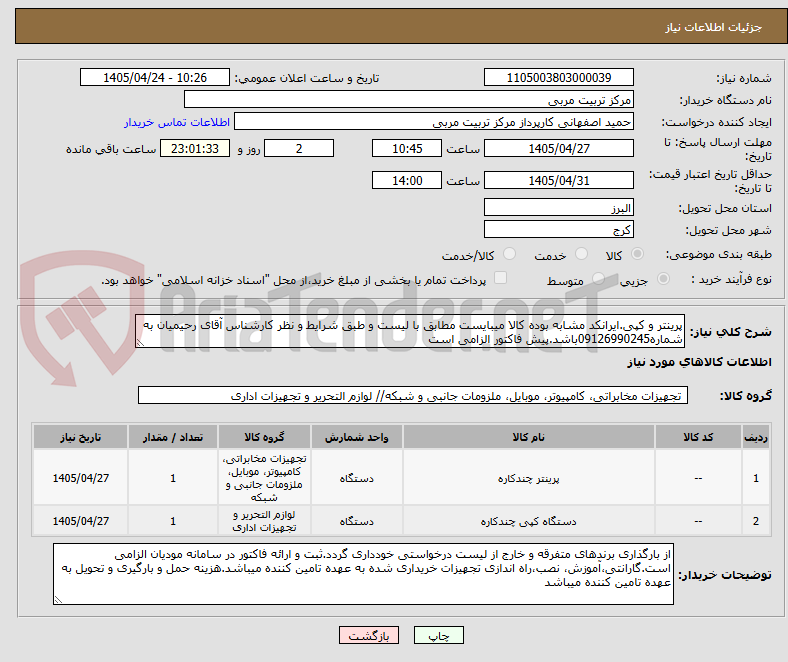This screenshot has width=788, height=662.
Task: Click the چاپ (print) button
Action: [438, 635]
